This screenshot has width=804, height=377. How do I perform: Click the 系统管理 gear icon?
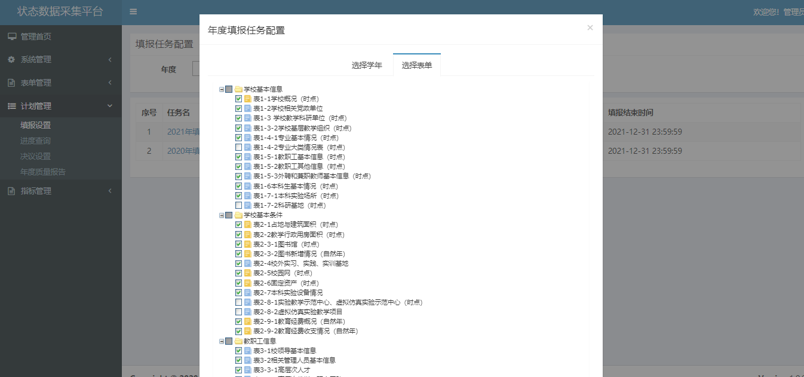click(12, 60)
